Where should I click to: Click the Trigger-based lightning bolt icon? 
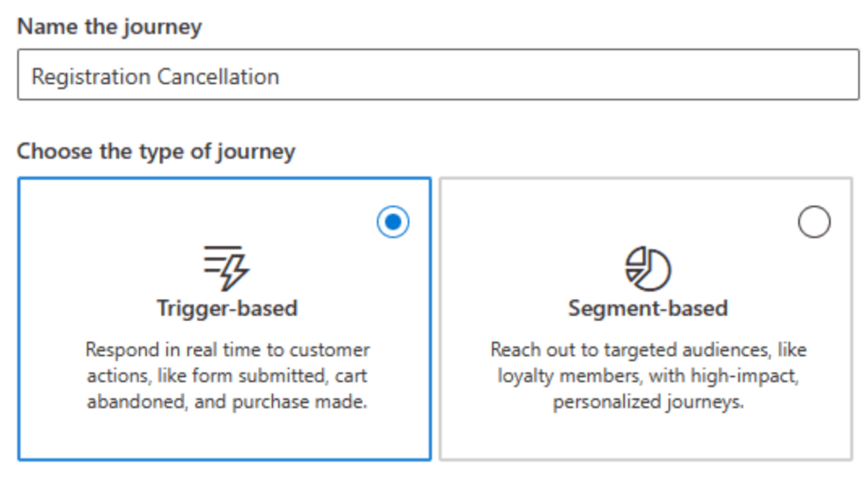coord(226,267)
